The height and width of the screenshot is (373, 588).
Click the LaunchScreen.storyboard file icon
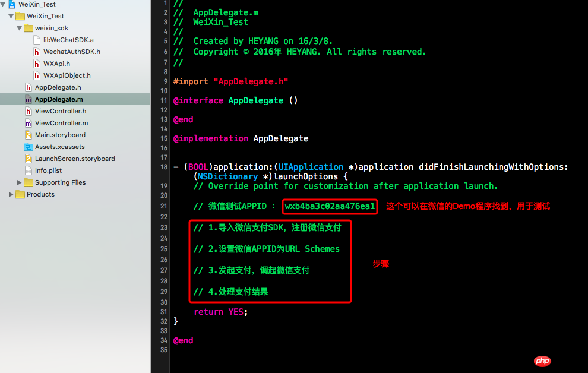point(29,159)
